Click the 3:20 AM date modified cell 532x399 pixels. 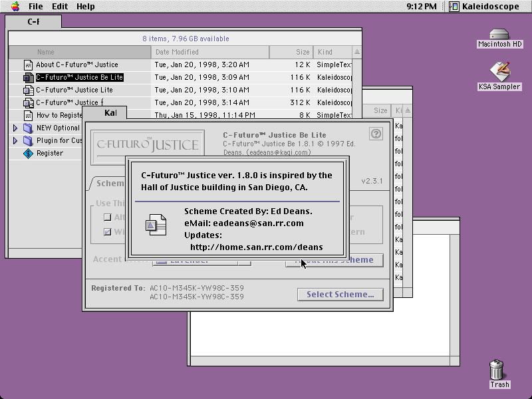tap(202, 65)
